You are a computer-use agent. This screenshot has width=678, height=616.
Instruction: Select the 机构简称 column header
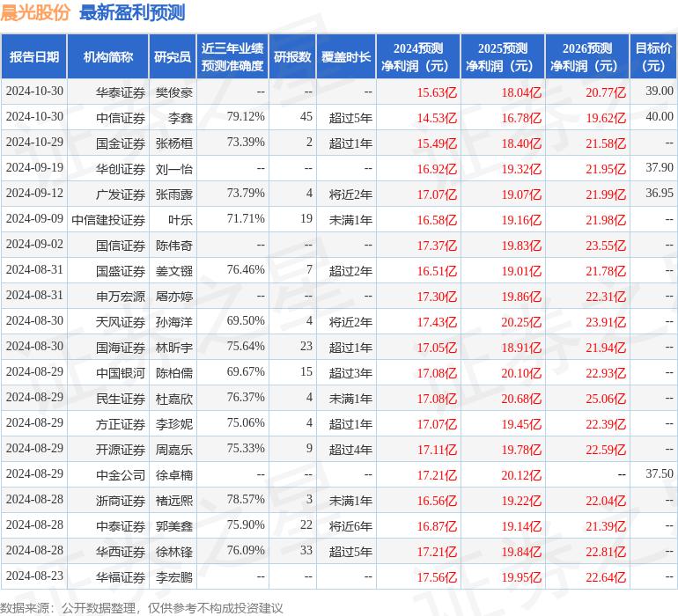[x=108, y=56]
